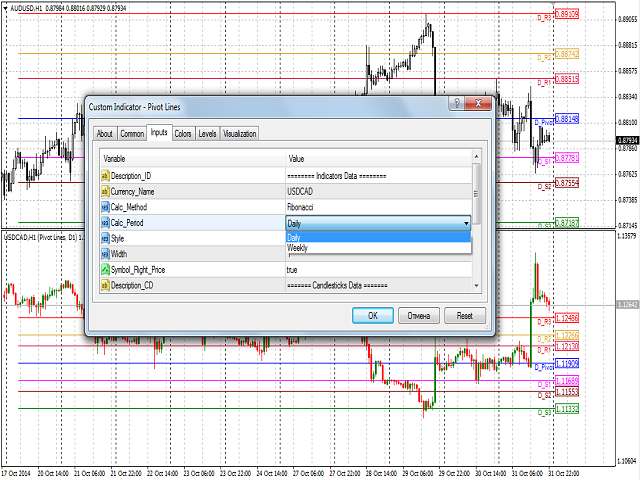This screenshot has height=480, width=640.
Task: Click the 17 Oct 2014 time axis label
Action: [x=16, y=473]
